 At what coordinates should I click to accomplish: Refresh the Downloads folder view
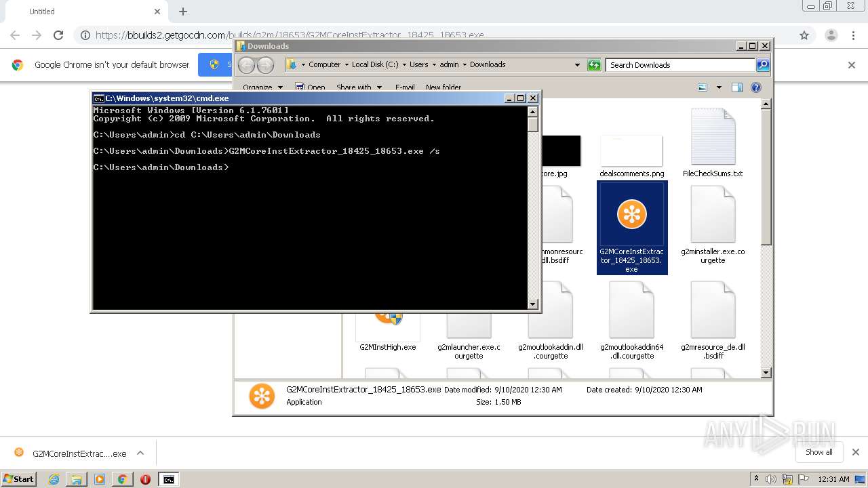point(594,65)
